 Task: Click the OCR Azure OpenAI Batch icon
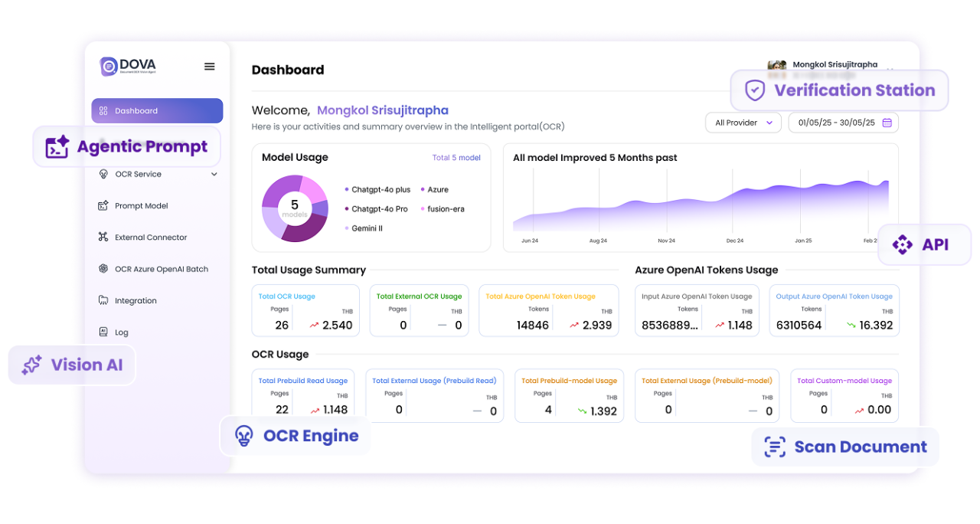point(104,268)
